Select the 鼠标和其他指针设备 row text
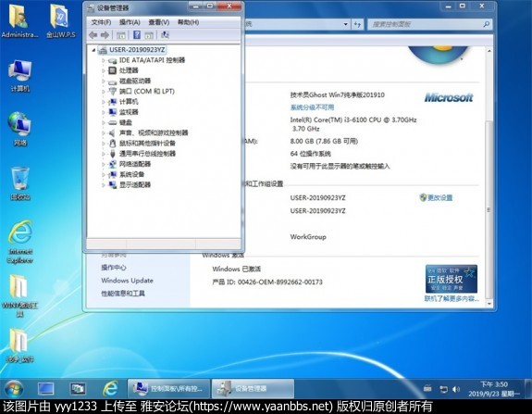This screenshot has height=414, width=532. point(147,144)
